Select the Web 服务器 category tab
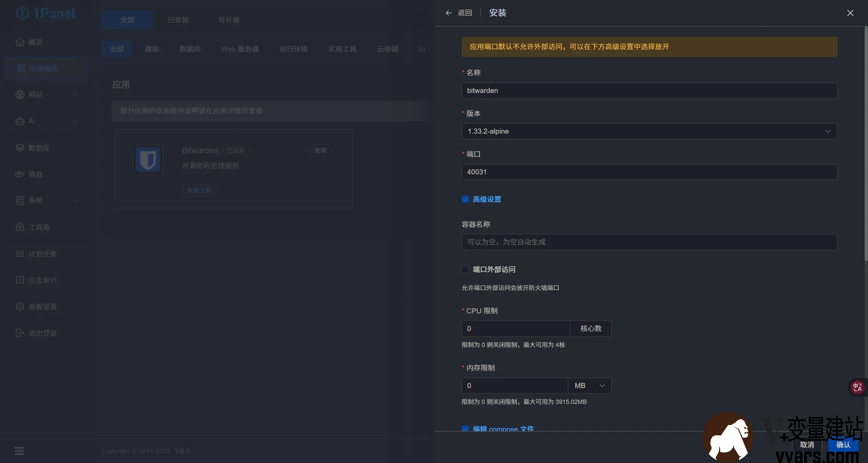The width and height of the screenshot is (868, 463). (240, 49)
